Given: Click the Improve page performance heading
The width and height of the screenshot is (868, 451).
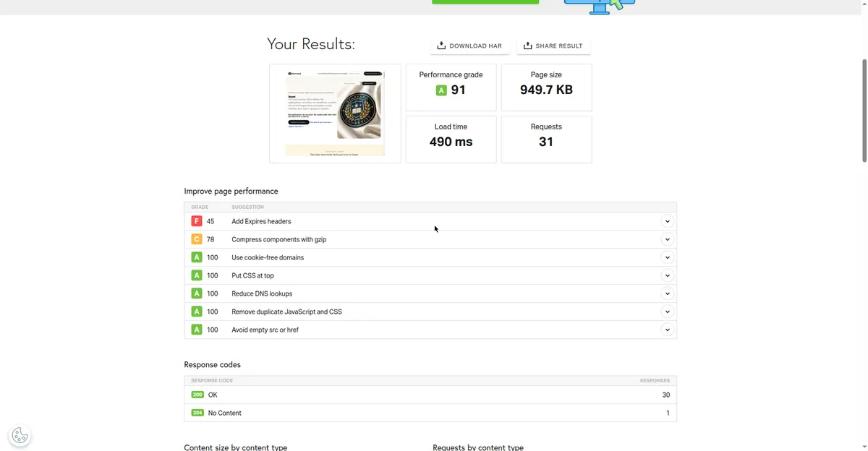Looking at the screenshot, I should (231, 192).
